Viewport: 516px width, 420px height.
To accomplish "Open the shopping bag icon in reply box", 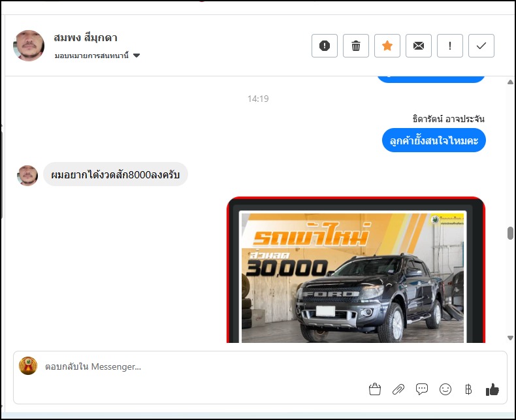I will click(375, 390).
